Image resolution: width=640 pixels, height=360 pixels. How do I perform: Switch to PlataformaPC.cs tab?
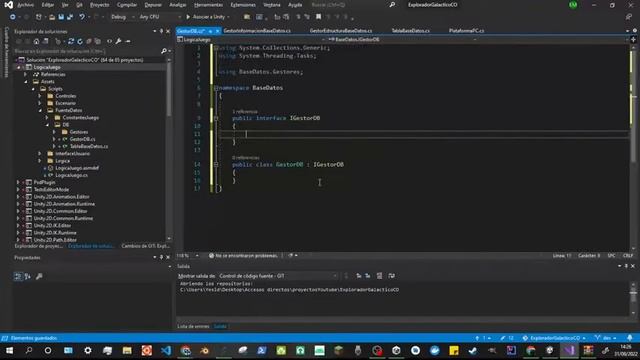[x=466, y=31]
